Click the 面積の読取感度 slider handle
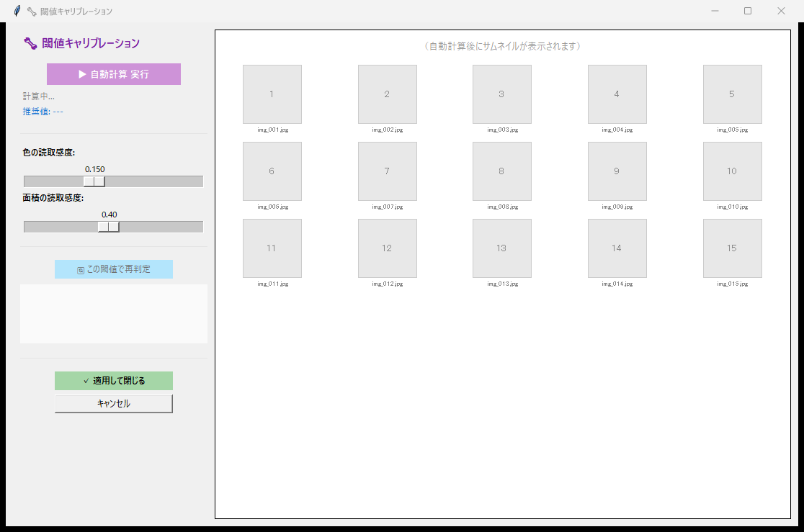804x532 pixels. coord(109,227)
